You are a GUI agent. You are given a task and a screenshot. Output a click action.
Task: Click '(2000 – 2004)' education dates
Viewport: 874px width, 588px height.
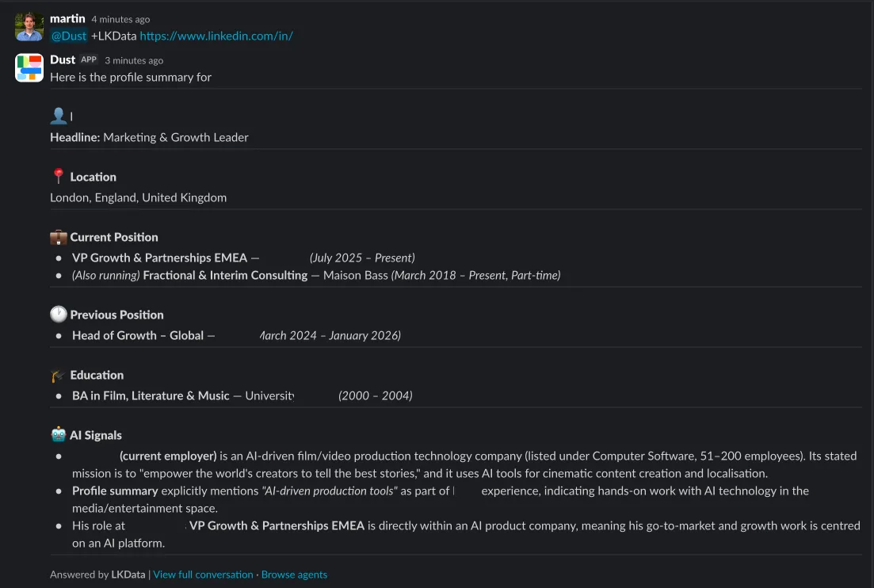375,395
